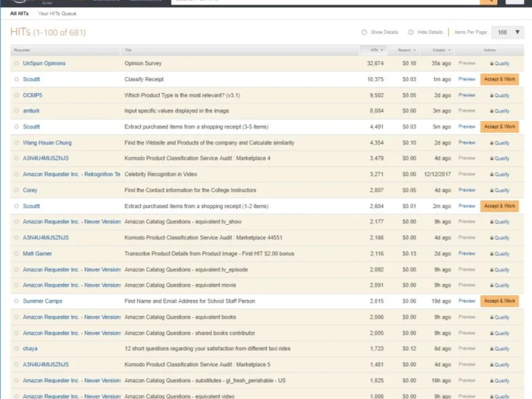The width and height of the screenshot is (532, 399).
Task: Expand the amturk row circle icon
Action: 16,111
